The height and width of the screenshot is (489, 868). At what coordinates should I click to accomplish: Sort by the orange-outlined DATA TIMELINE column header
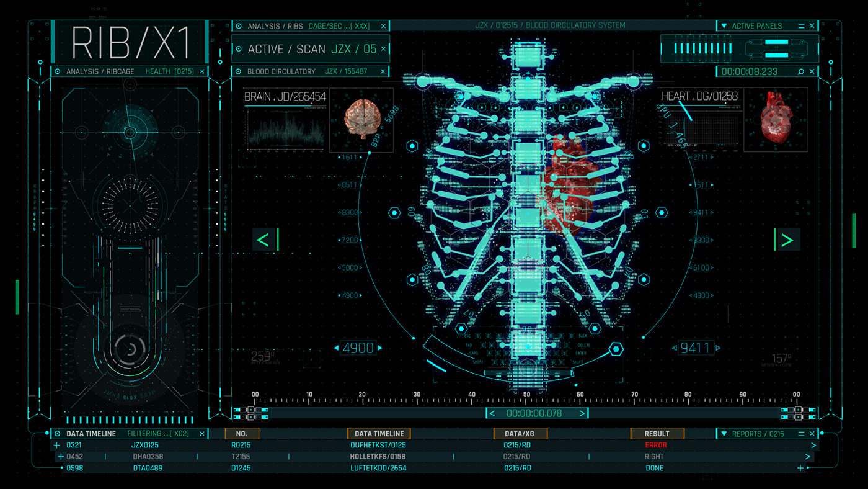coord(379,434)
